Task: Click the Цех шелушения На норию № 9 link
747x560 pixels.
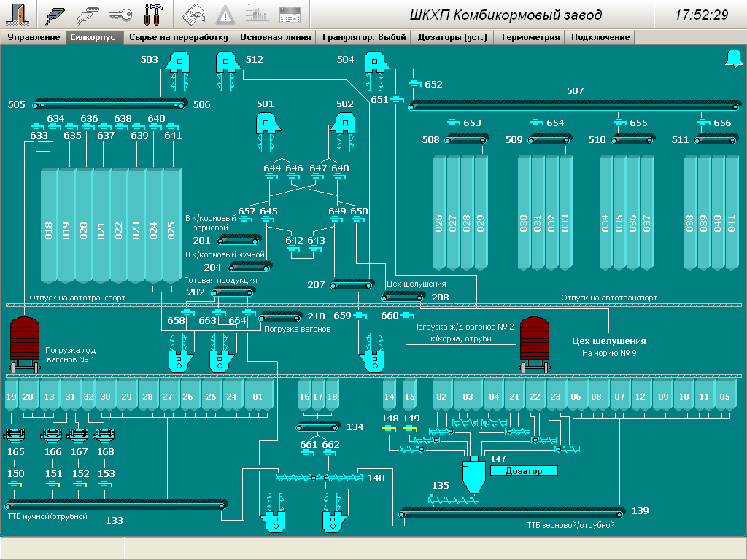Action: tap(608, 346)
